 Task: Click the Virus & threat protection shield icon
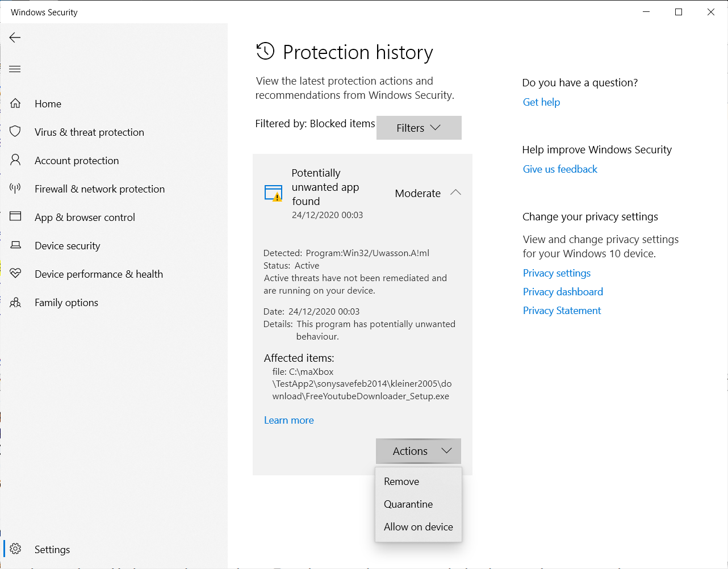(x=15, y=132)
